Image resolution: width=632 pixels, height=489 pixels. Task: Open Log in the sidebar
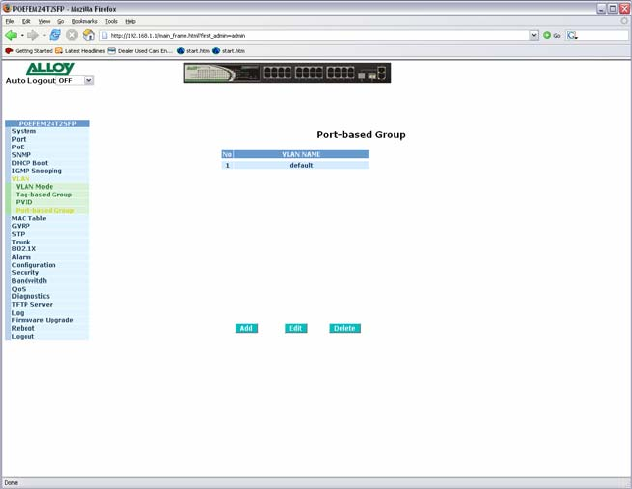click(18, 312)
